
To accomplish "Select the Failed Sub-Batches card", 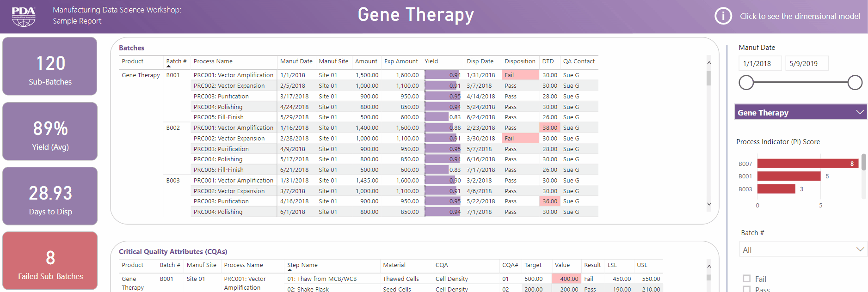I will tap(50, 261).
